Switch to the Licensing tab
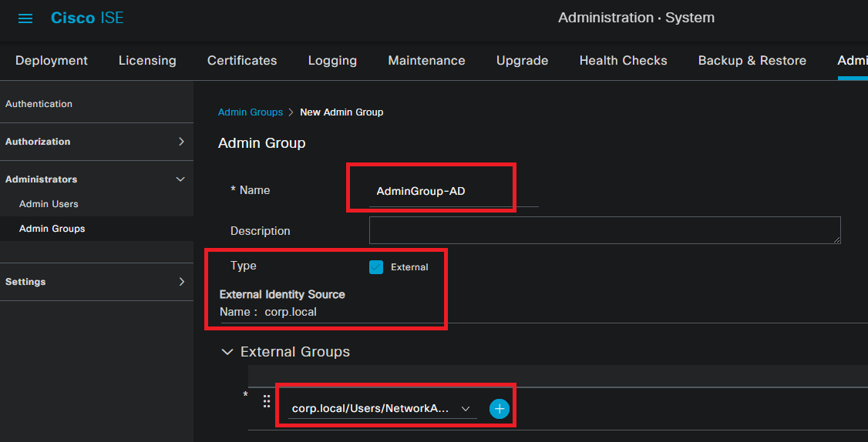868x442 pixels. (147, 60)
